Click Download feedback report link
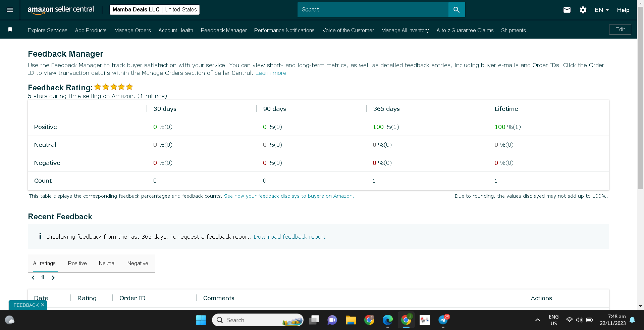 [x=289, y=237]
